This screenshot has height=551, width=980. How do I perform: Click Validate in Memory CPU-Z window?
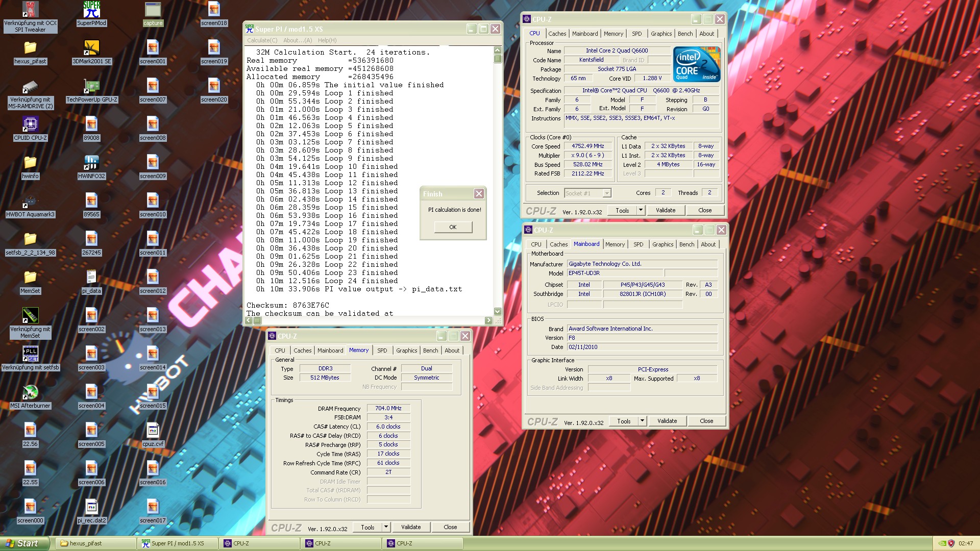(411, 527)
